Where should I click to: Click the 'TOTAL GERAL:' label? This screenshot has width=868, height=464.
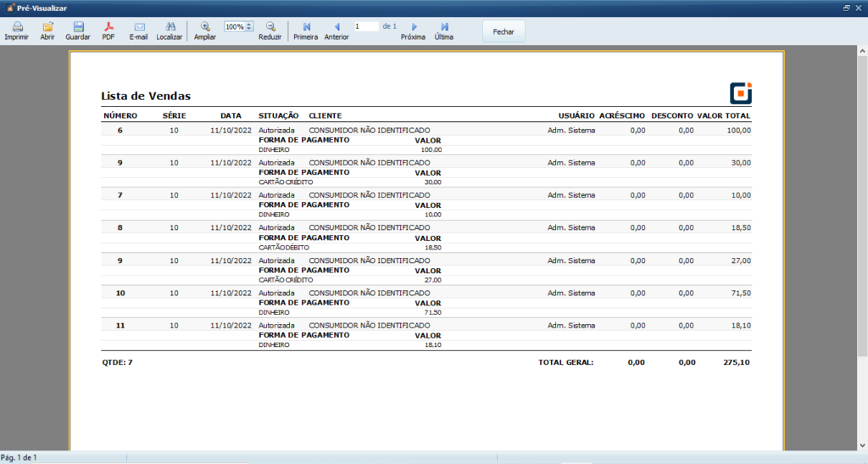point(565,362)
